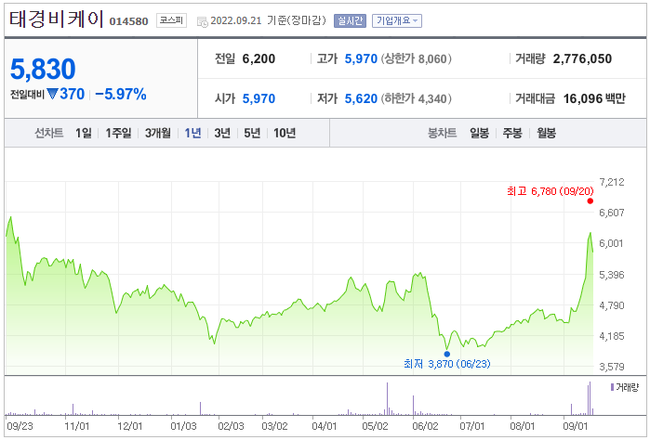650x440 pixels.
Task: Click the current price 5,830
Action: [x=43, y=69]
